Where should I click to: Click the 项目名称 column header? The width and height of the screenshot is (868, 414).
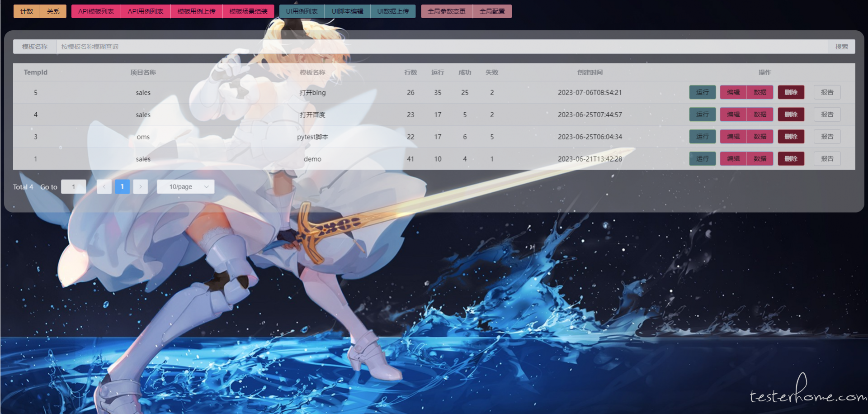143,72
